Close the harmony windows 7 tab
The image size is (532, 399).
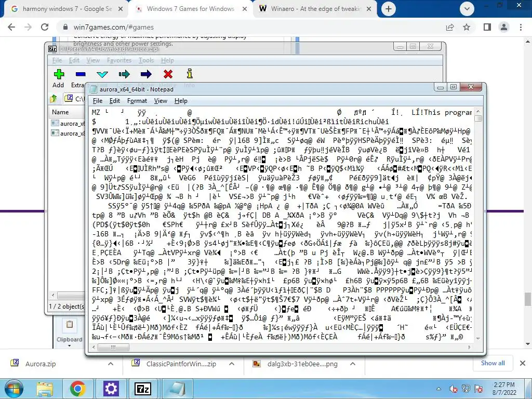121,9
